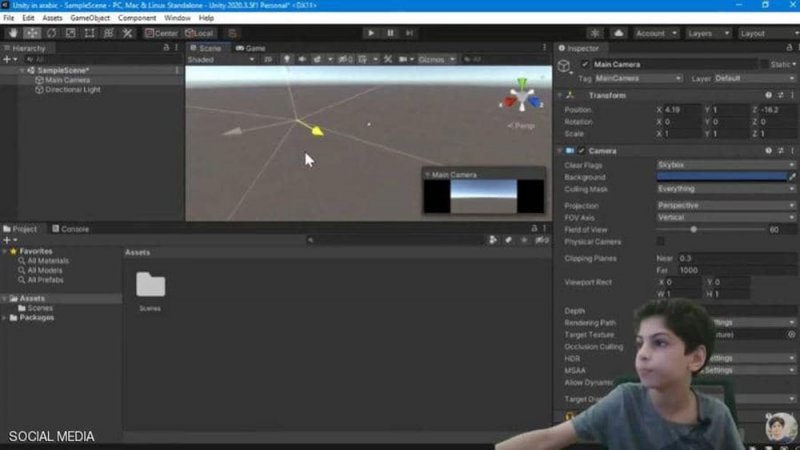Open the File menu
The height and width of the screenshot is (450, 800).
9,18
